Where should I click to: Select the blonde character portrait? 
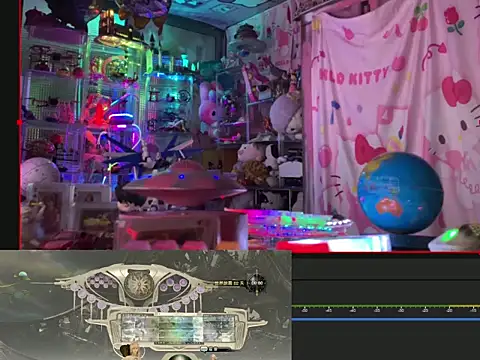coord(134,351)
